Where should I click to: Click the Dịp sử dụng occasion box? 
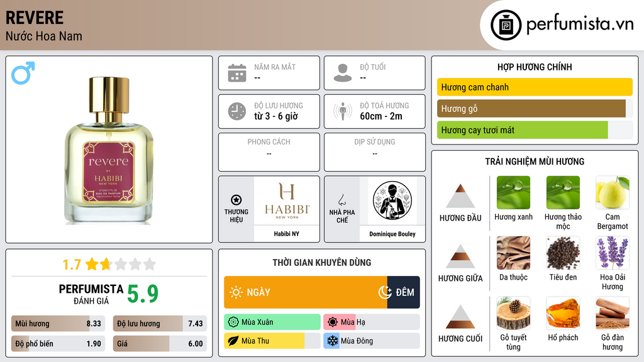pyautogui.click(x=375, y=152)
